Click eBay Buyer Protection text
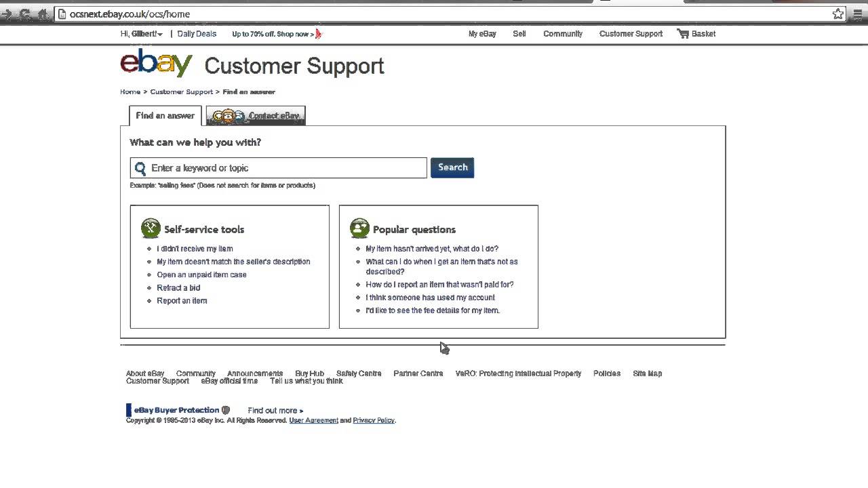The width and height of the screenshot is (868, 488). coord(176,410)
